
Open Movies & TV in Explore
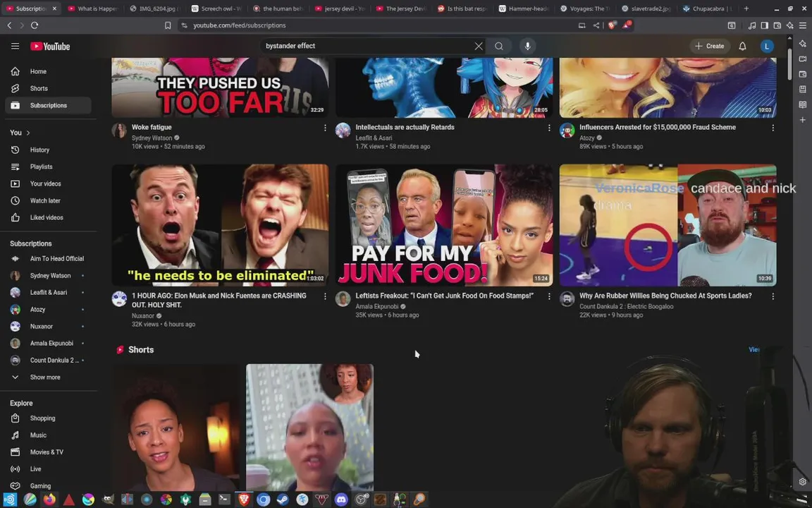48,452
